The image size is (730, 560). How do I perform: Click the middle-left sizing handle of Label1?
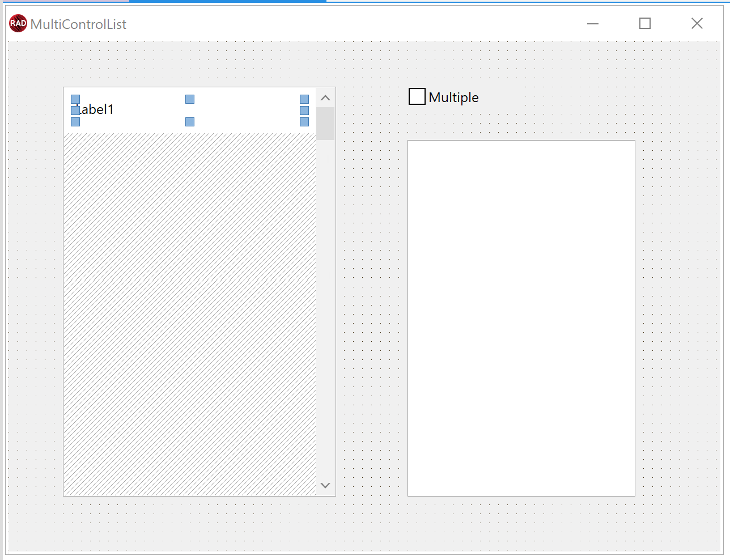(75, 111)
